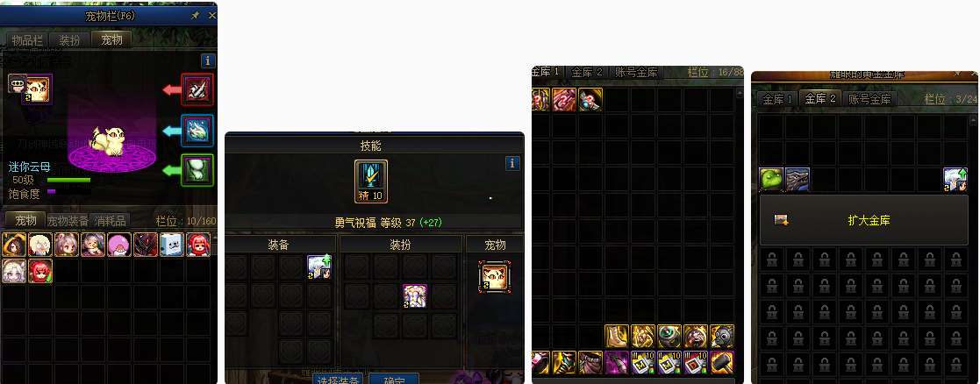This screenshot has height=384, width=980.
Task: Pick the pink afro pet icon
Action: (118, 245)
